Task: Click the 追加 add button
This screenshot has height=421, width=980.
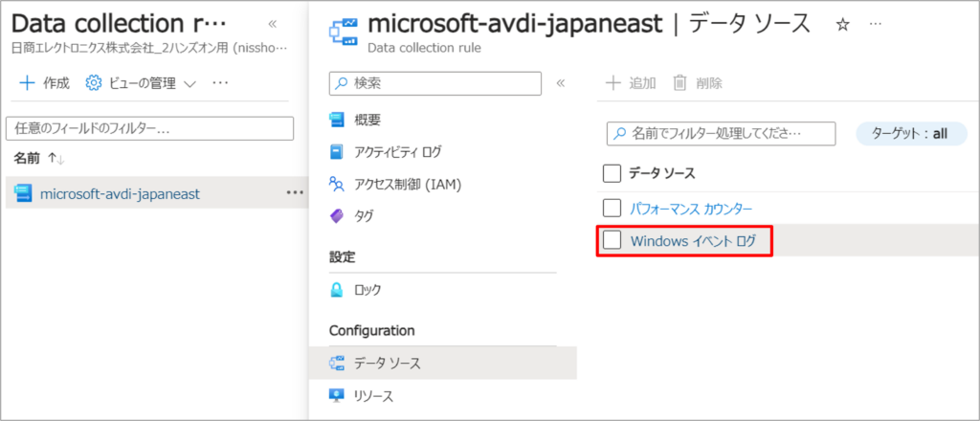Action: 632,83
